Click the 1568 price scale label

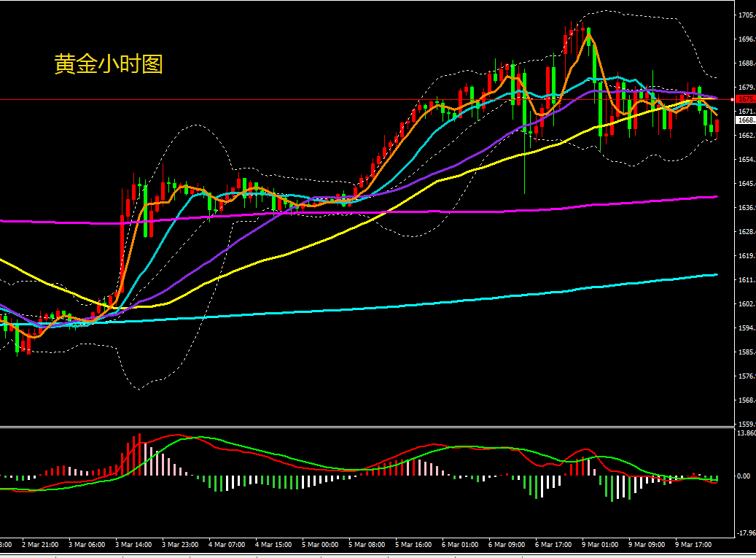[747, 400]
